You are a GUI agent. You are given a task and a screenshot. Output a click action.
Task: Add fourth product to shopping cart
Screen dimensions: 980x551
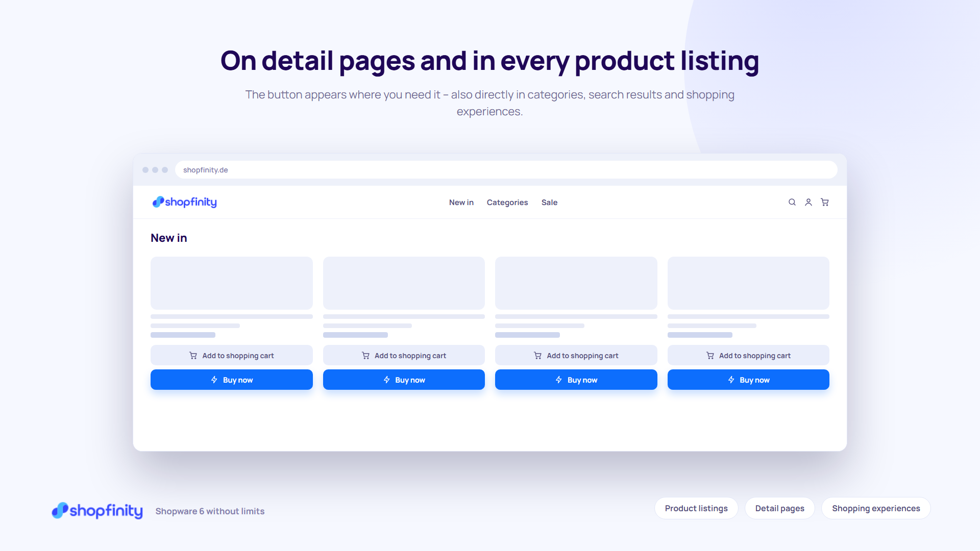click(x=748, y=356)
